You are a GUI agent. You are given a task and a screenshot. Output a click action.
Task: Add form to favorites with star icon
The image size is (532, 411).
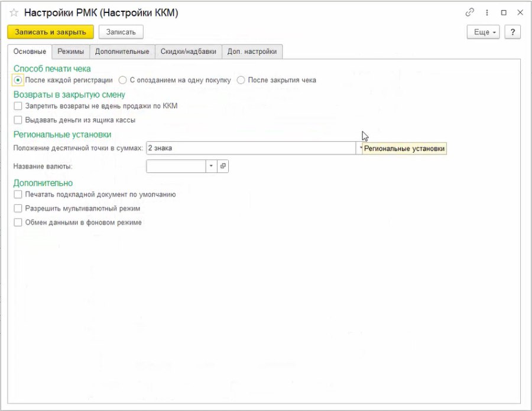tap(14, 13)
